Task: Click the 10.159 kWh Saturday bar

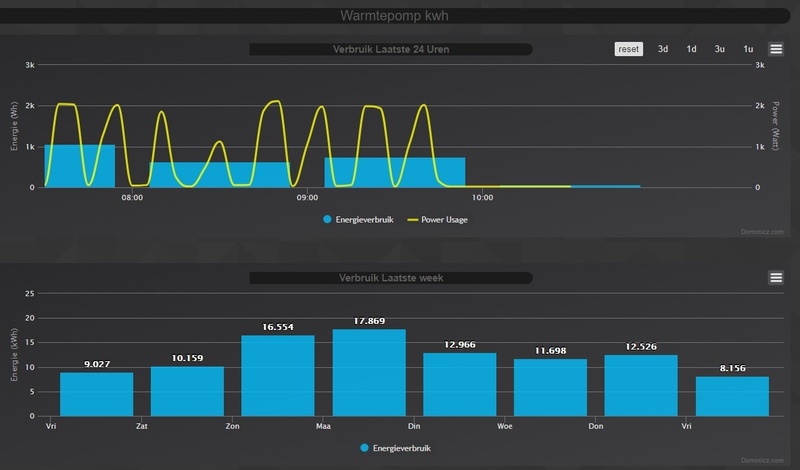Action: click(x=187, y=391)
